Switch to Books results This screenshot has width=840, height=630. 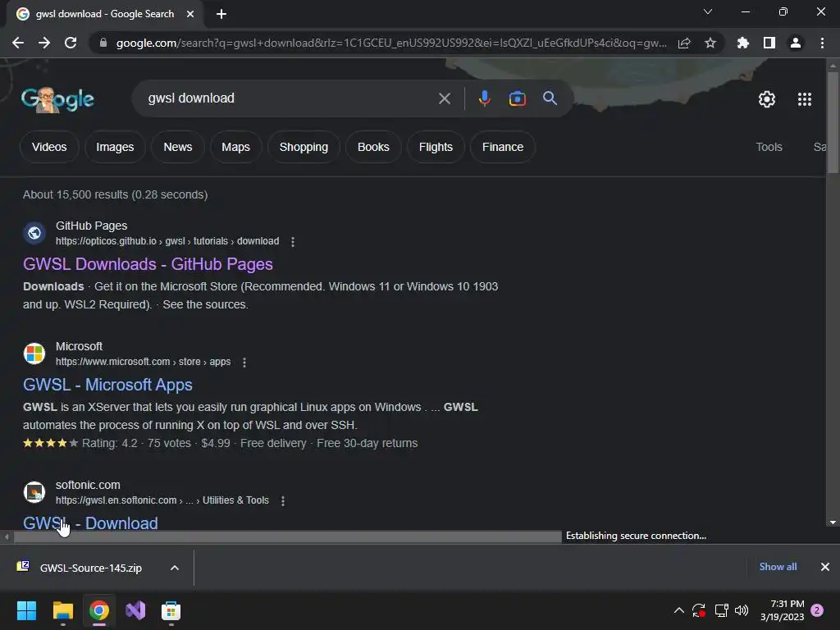pos(373,147)
